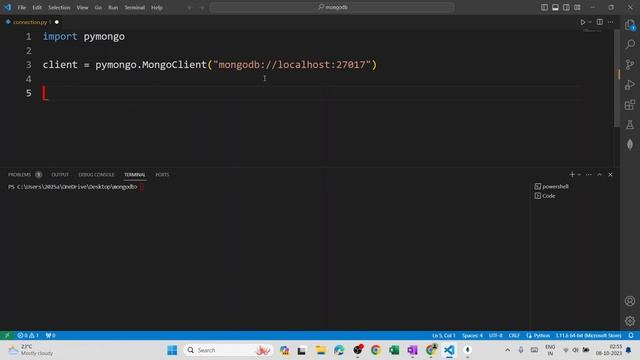Viewport: 640px width, 360px height.
Task: Change indentation via Spaces: 4
Action: 472,336
